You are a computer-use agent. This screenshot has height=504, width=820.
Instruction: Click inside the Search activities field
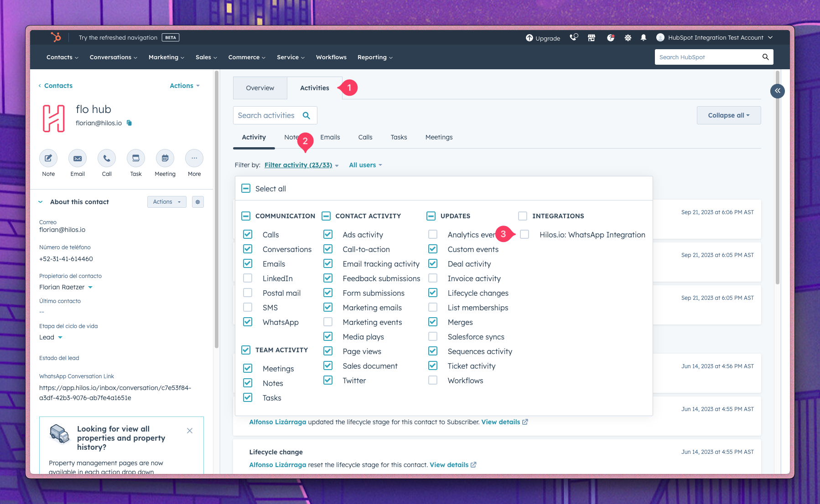[267, 115]
